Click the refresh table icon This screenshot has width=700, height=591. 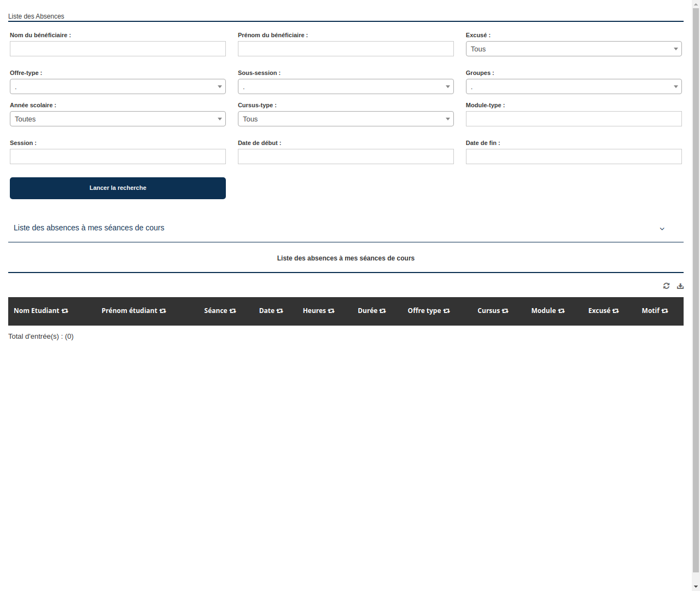coord(666,286)
